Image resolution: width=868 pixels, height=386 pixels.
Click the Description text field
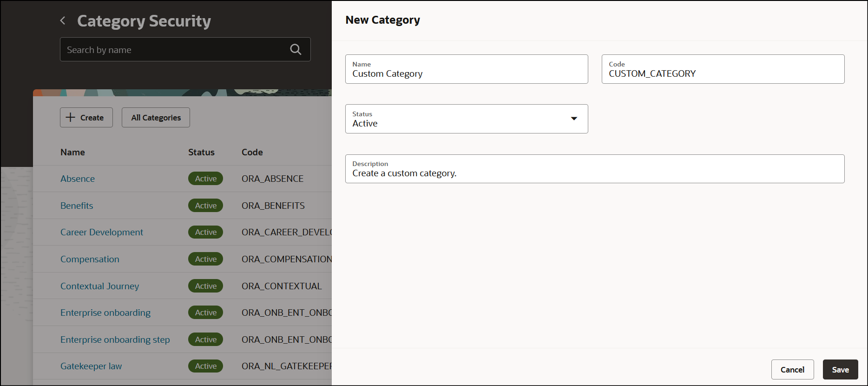click(595, 169)
